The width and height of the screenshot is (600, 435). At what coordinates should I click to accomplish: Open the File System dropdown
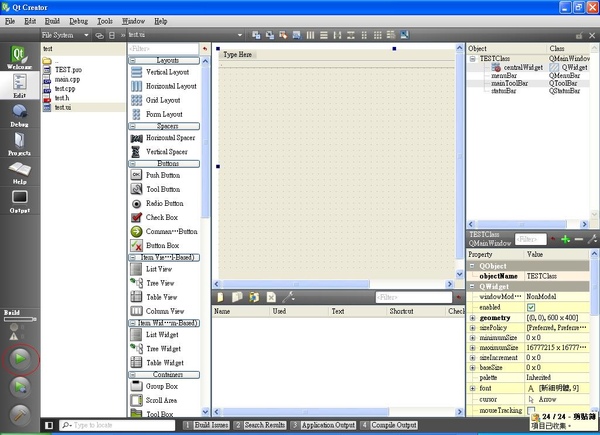pyautogui.click(x=65, y=35)
